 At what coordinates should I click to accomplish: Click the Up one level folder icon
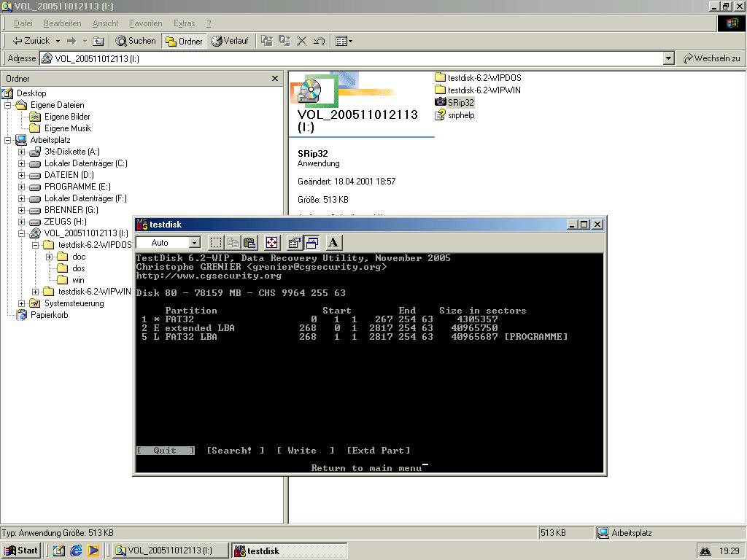coord(98,42)
